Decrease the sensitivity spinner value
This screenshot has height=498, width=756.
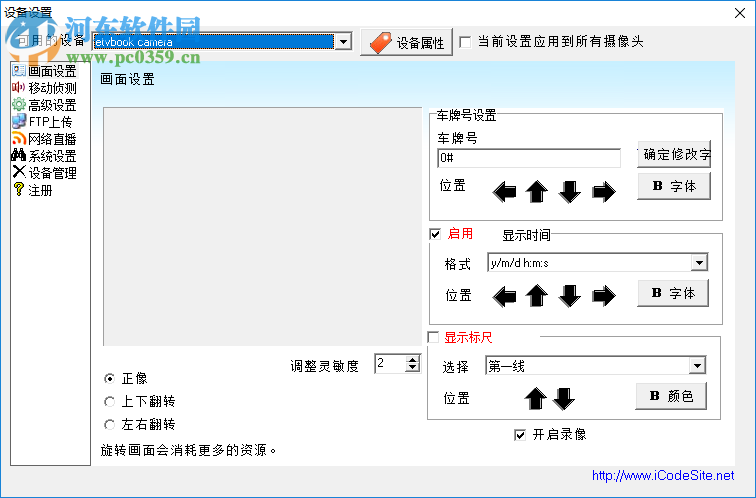(x=412, y=367)
